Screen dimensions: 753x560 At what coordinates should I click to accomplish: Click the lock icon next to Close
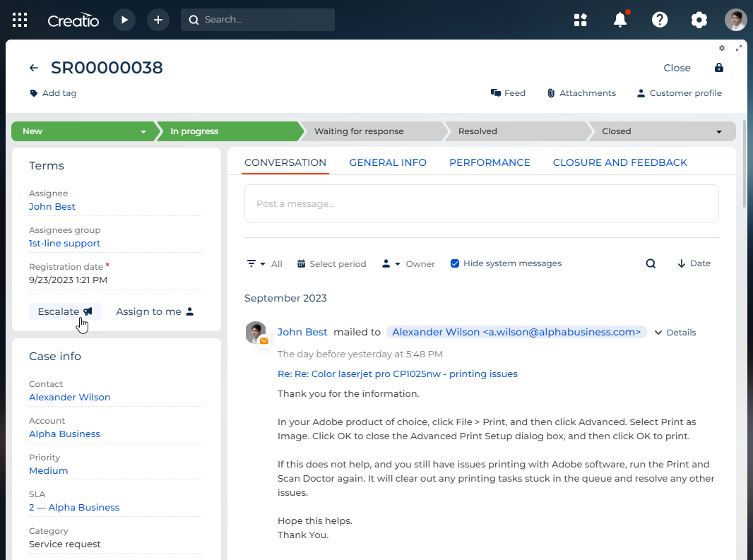[x=719, y=67]
